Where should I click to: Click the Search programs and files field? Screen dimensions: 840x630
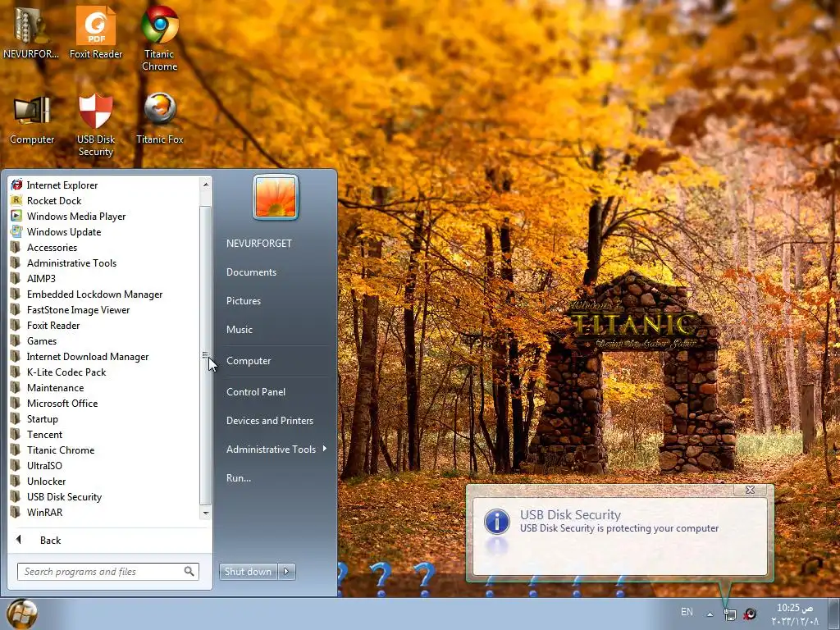107,571
